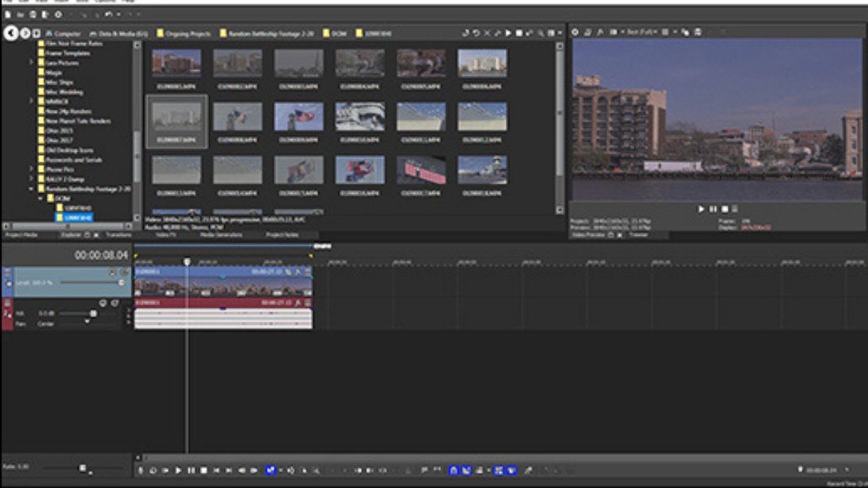Select the Frame Templates folder
Viewport: 868px width, 488px height.
click(63, 53)
